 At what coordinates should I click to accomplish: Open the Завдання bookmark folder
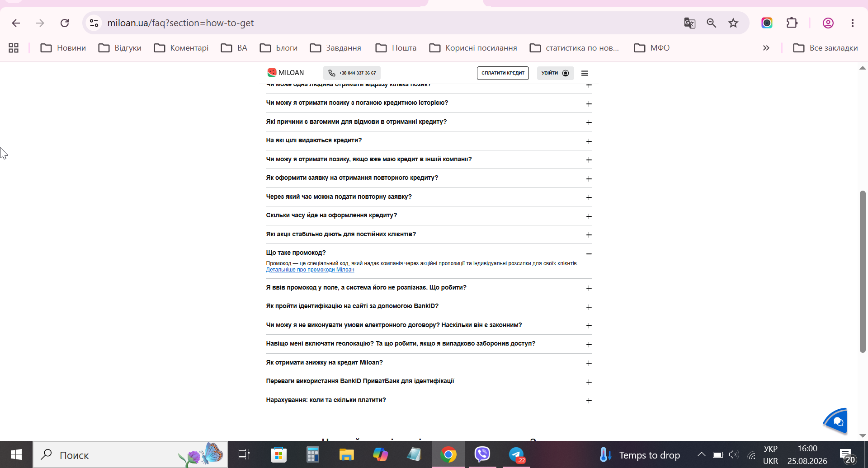pos(335,48)
